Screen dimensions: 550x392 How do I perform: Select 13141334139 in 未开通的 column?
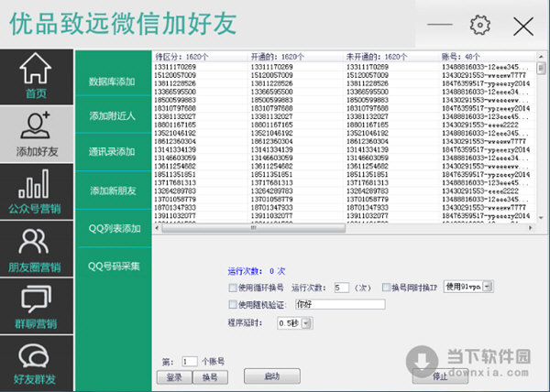(x=368, y=149)
